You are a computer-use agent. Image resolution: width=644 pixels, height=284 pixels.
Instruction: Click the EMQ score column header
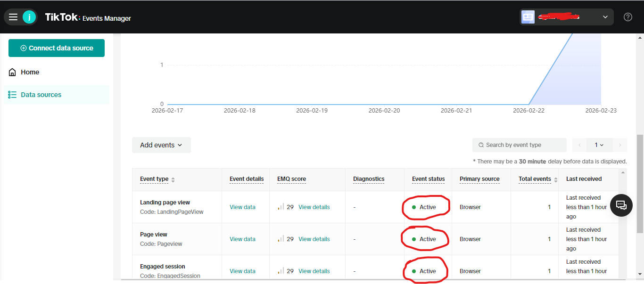point(291,179)
